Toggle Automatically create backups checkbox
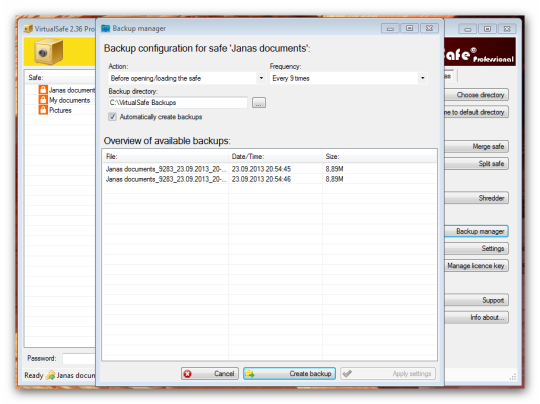The image size is (540, 404). [x=112, y=117]
